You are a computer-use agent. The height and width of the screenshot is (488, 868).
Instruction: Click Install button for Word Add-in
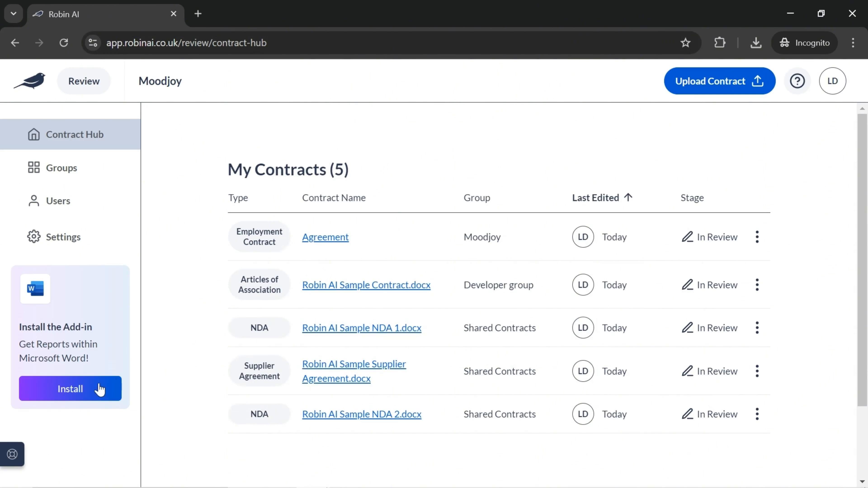[x=70, y=389]
